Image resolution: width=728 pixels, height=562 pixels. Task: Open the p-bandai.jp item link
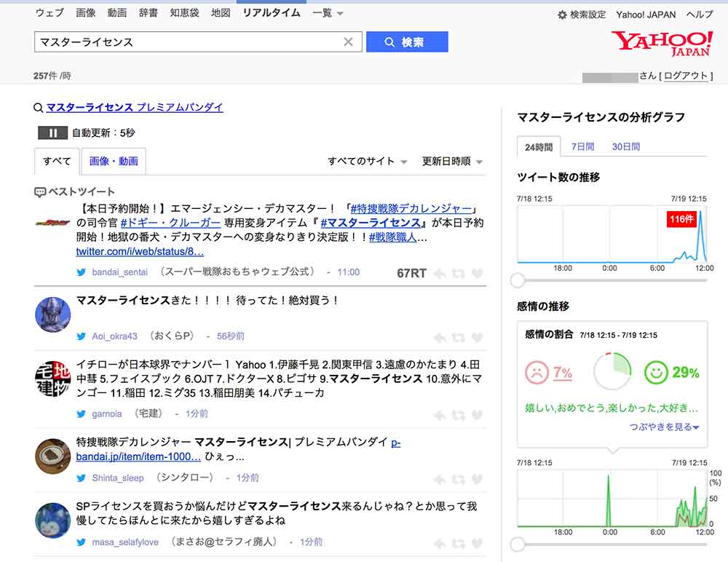click(x=138, y=456)
